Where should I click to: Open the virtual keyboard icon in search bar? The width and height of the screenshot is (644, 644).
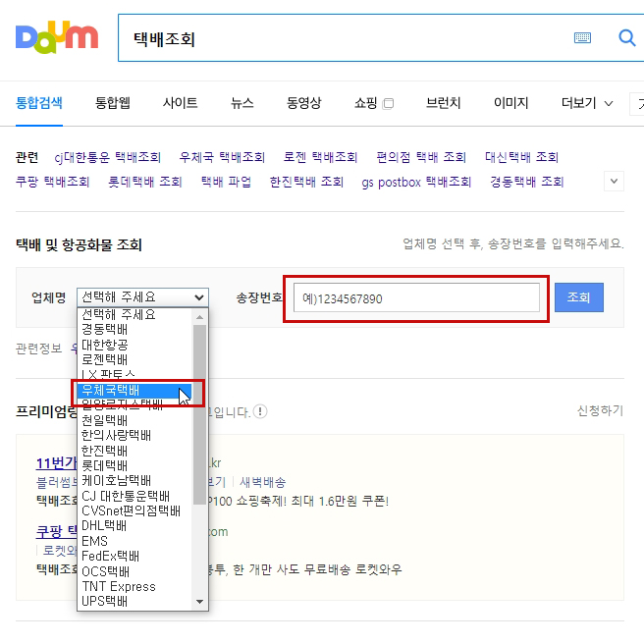582,38
